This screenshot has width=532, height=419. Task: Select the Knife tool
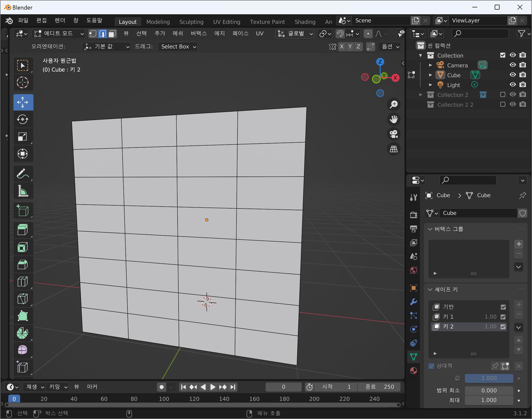tap(23, 299)
